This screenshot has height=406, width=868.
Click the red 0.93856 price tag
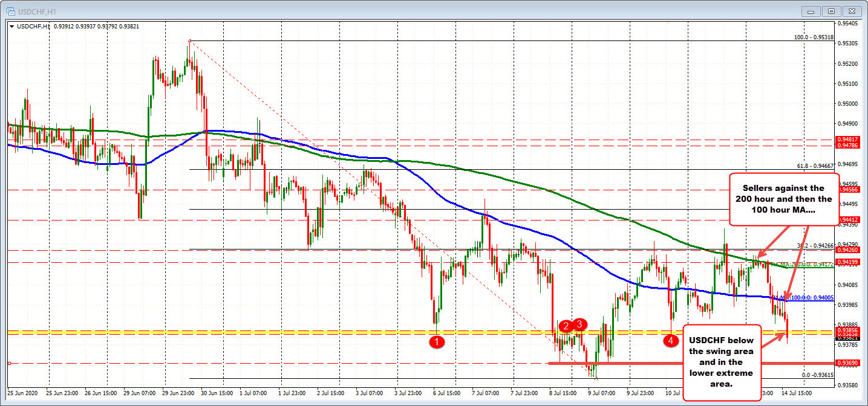click(x=847, y=330)
